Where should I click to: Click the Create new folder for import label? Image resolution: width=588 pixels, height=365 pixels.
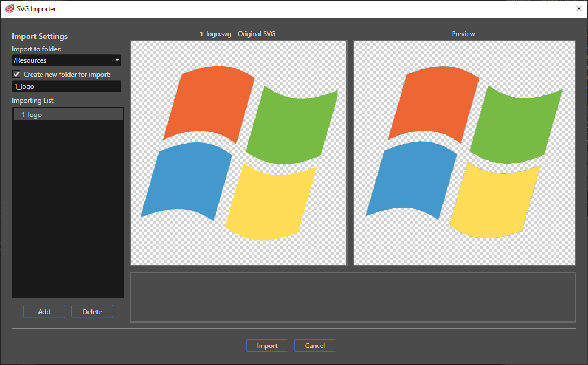[x=67, y=75]
